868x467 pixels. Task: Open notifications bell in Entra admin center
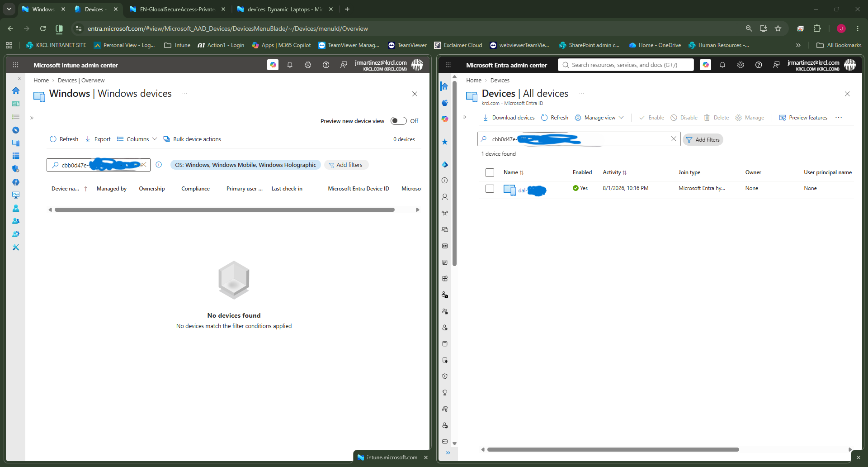[722, 65]
